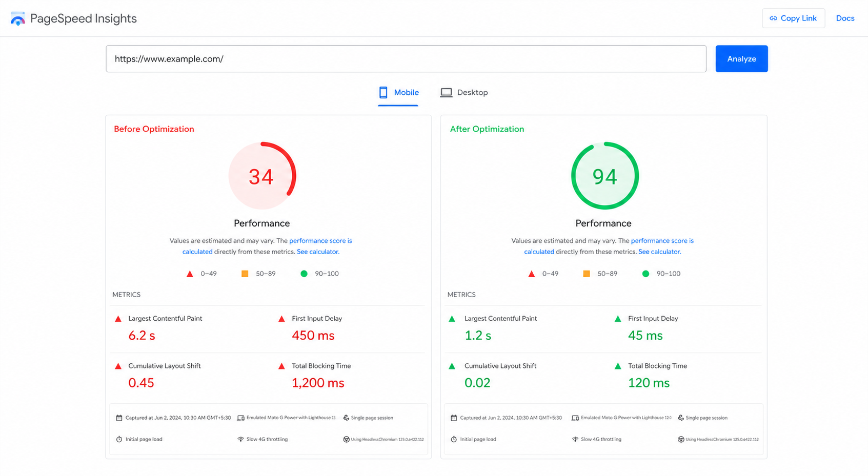Click the '1.2 s' LCP value
868x476 pixels.
[478, 336]
